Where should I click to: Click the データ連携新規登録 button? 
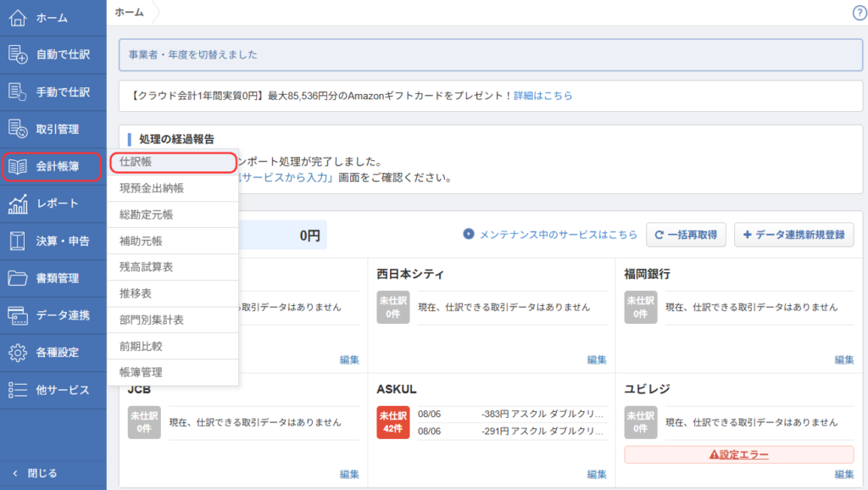[x=793, y=235]
